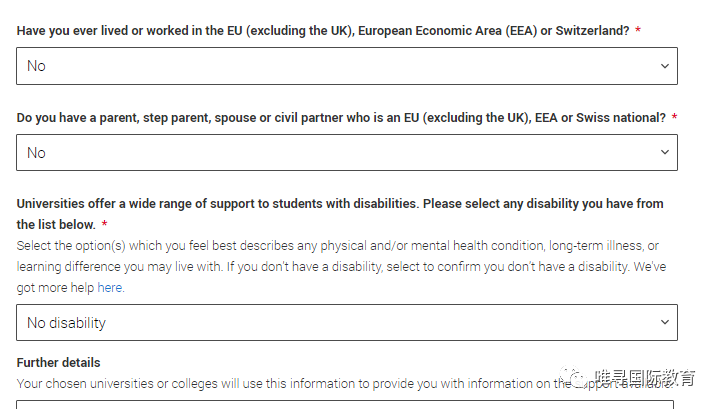Click into the Further details text box
The height and width of the screenshot is (409, 718).
click(346, 404)
